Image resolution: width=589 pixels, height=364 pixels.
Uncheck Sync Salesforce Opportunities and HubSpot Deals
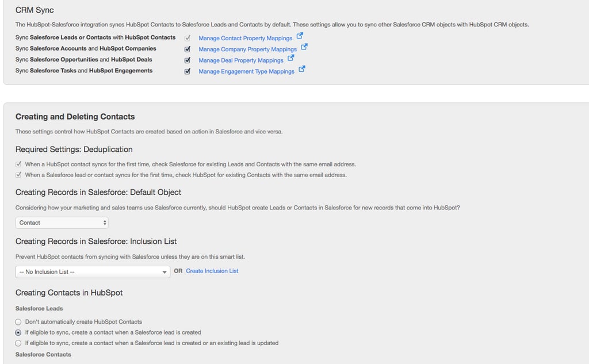coord(188,60)
